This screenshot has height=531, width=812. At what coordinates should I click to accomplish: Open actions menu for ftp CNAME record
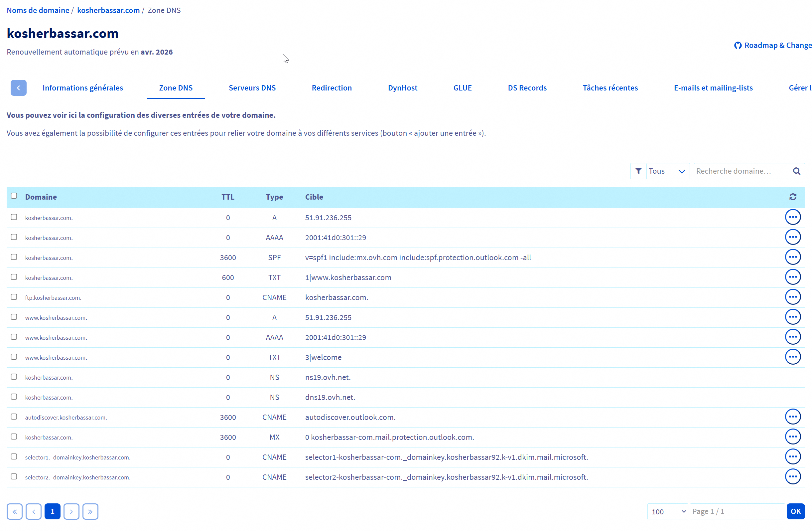tap(793, 297)
